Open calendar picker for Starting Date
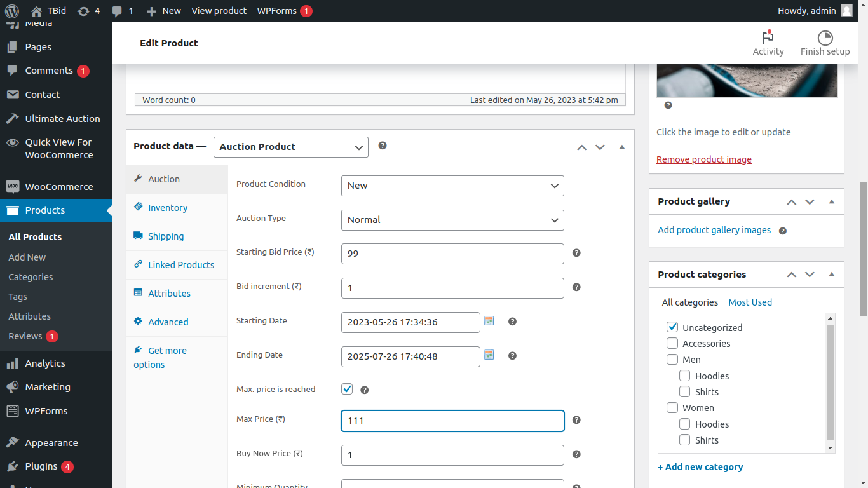 click(489, 321)
